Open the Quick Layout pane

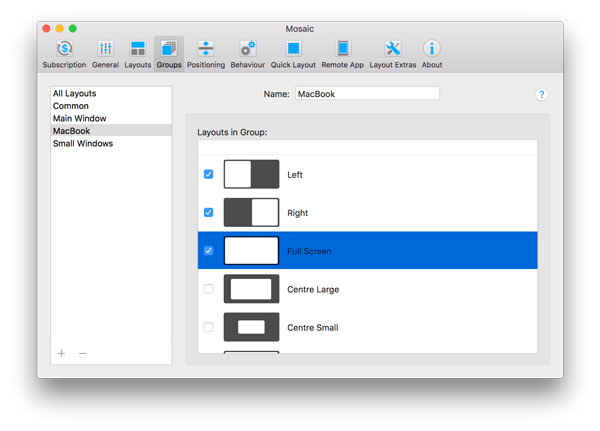[293, 53]
